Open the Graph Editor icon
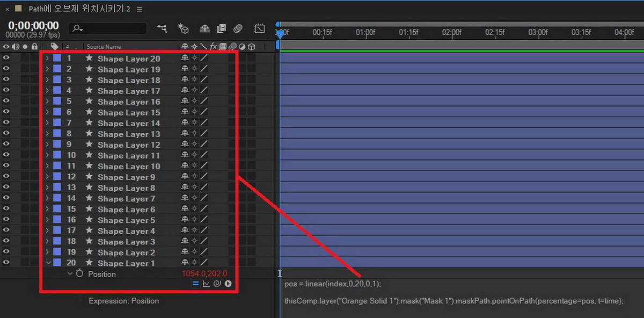This screenshot has height=318, width=644. tap(260, 28)
